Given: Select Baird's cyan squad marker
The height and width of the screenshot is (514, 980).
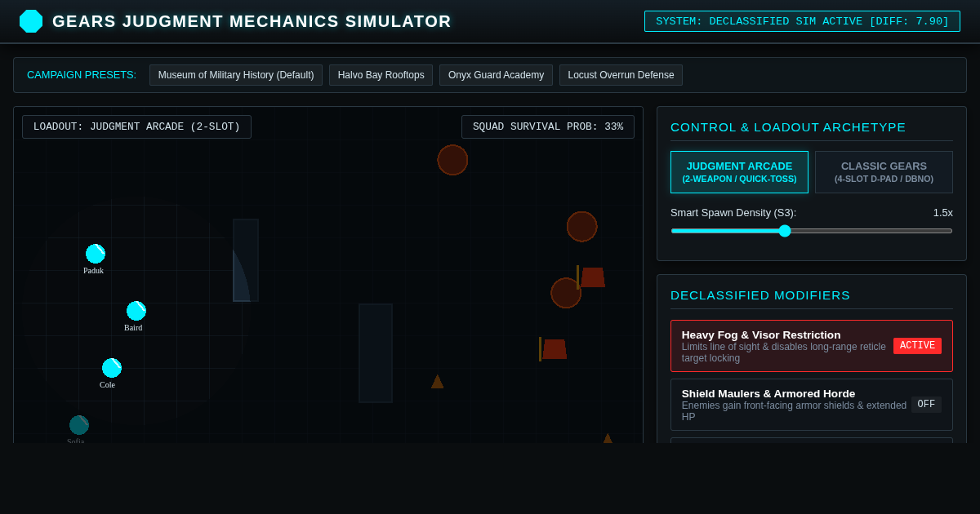Looking at the screenshot, I should tap(136, 311).
